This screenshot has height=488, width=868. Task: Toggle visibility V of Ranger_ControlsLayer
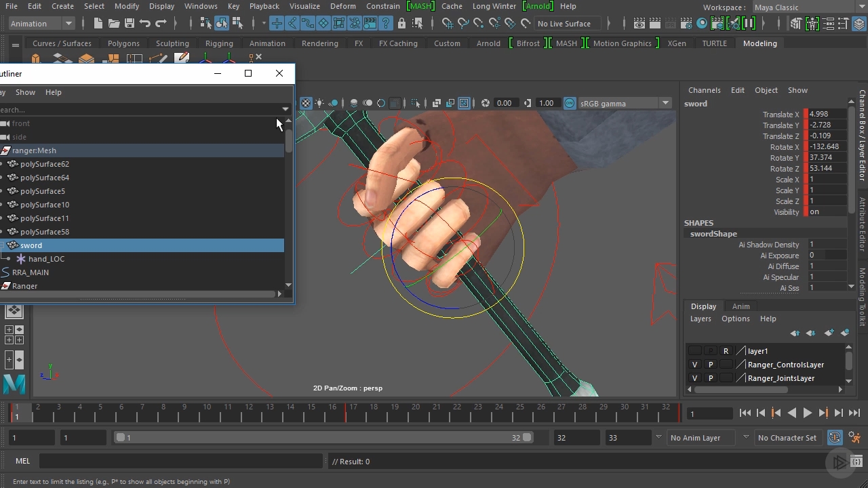coord(694,365)
